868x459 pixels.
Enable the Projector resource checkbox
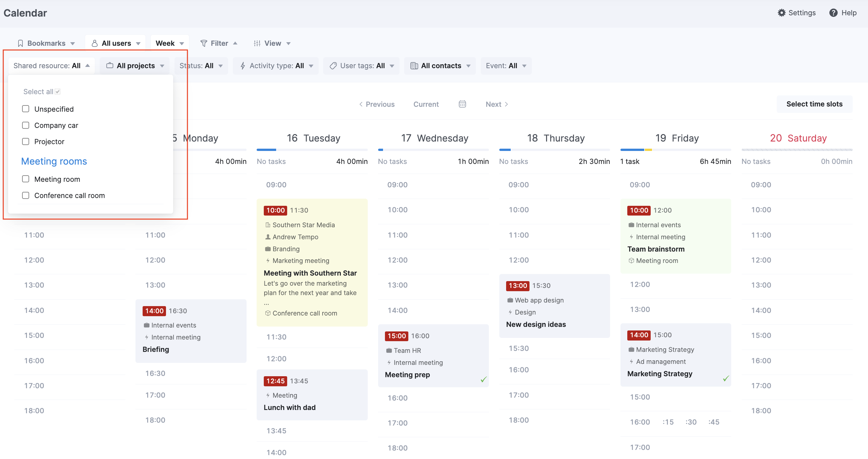coord(26,142)
